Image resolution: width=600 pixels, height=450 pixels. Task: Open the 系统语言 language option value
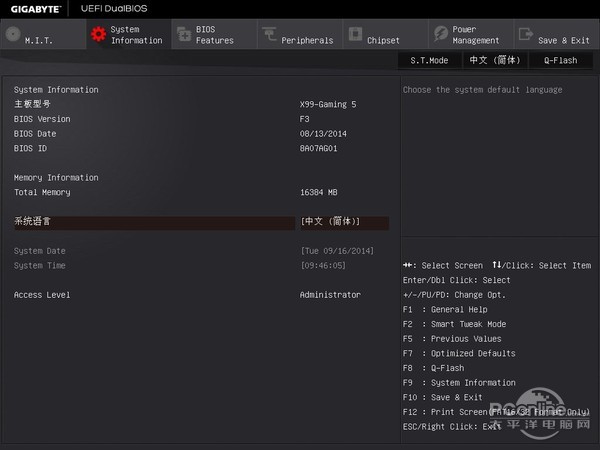tap(344, 222)
